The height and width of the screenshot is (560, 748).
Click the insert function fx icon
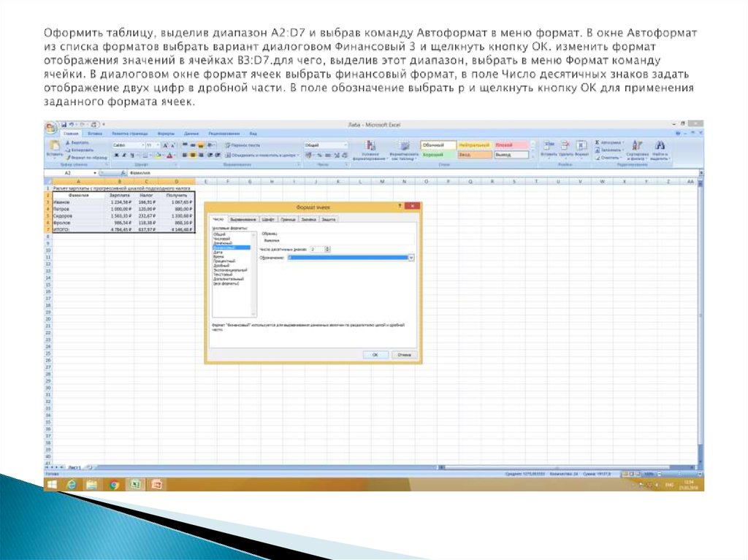123,173
